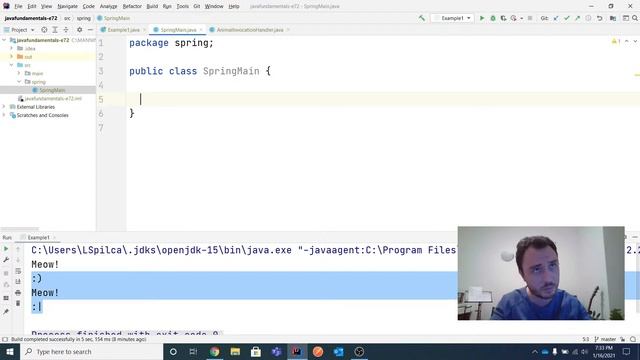Toggle scroll to end in console
This screenshot has height=360, width=640.
pos(18,282)
